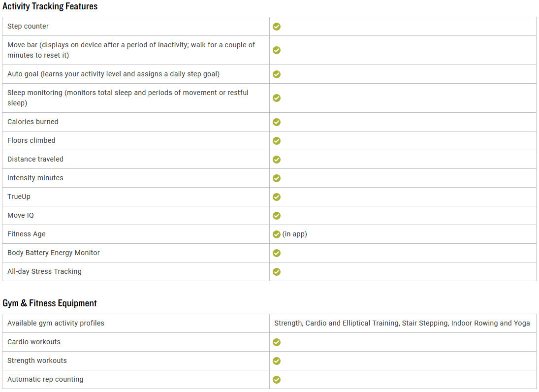Click the Strength workouts checkmark icon
Viewport: 539px width, 392px height.
276,360
